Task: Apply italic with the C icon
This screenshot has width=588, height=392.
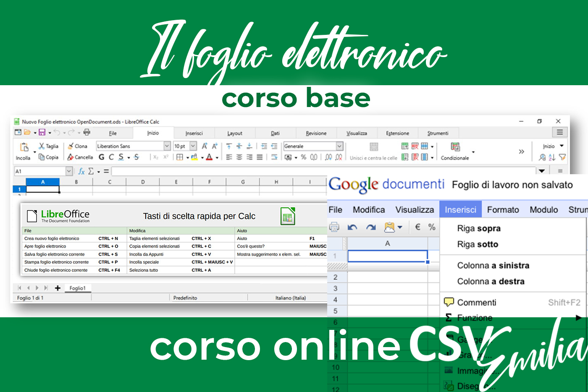Action: tap(111, 157)
